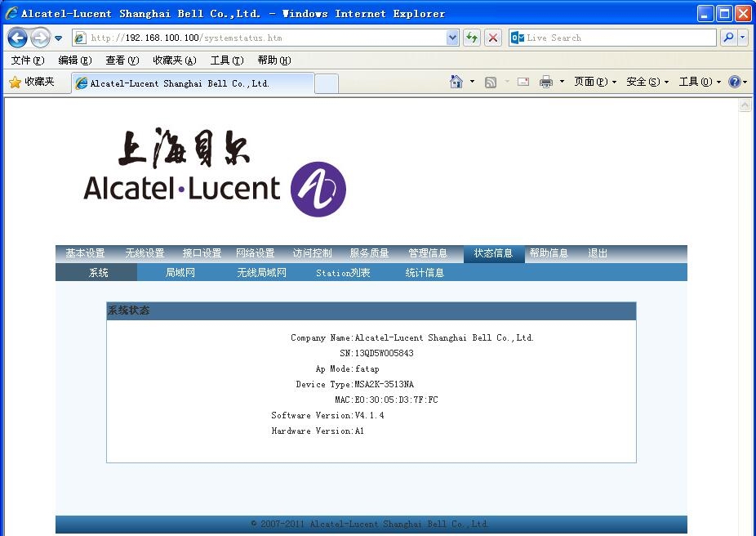Image resolution: width=756 pixels, height=536 pixels.
Task: Click the magnifier Search button
Action: pos(728,38)
